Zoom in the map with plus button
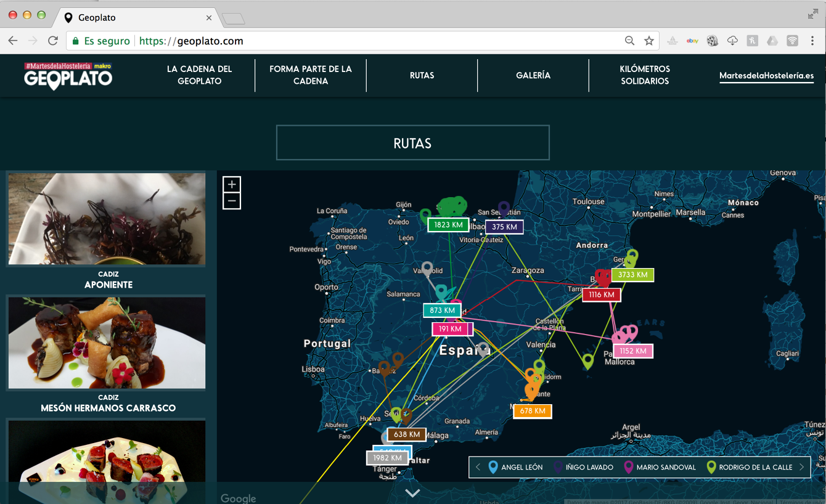The image size is (826, 504). point(232,184)
